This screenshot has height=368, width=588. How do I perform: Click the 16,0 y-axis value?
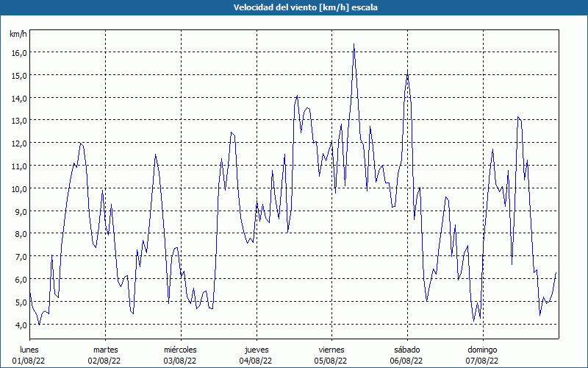click(x=19, y=52)
